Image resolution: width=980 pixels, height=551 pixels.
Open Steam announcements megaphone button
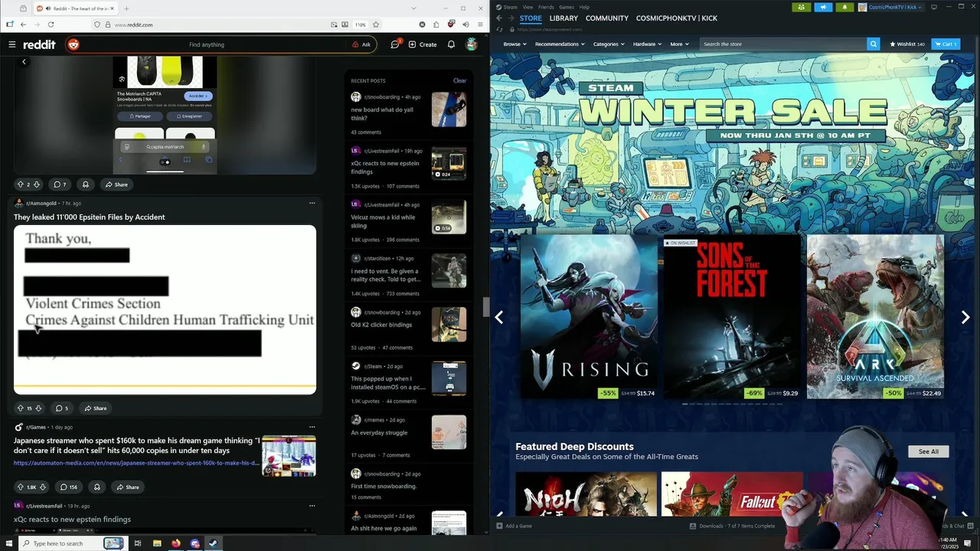(x=823, y=7)
